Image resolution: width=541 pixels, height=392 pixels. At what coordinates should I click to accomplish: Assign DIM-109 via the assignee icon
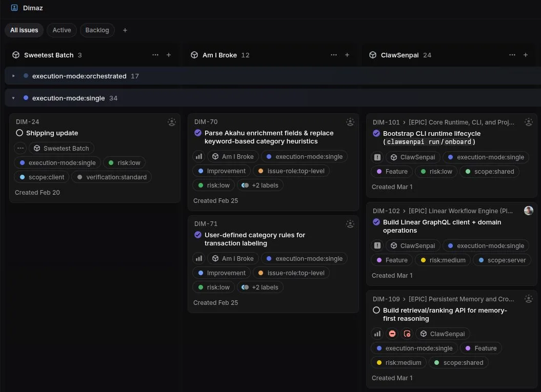pyautogui.click(x=528, y=299)
